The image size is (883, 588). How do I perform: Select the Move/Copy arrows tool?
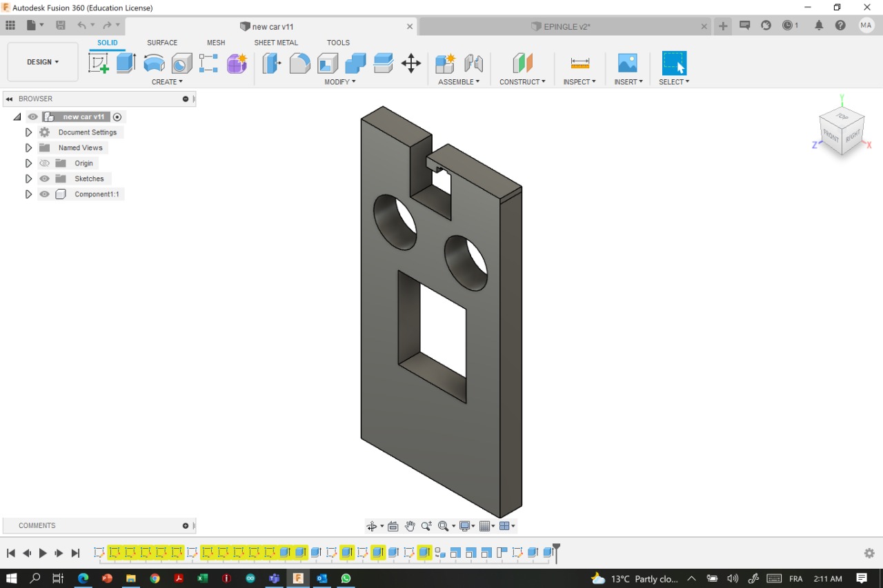[411, 63]
